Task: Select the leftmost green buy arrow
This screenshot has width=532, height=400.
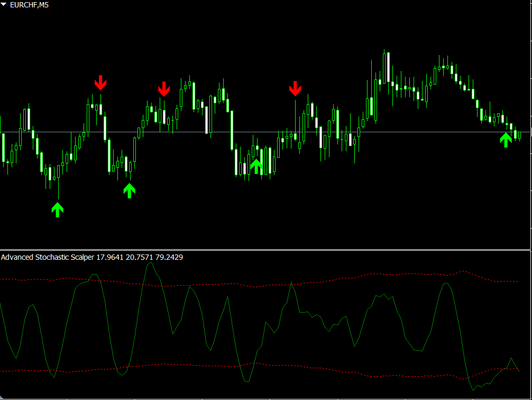Action: pyautogui.click(x=57, y=209)
